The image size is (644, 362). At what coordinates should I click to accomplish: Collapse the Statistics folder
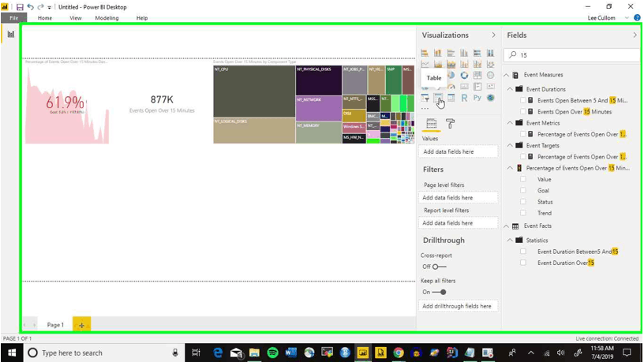(510, 241)
